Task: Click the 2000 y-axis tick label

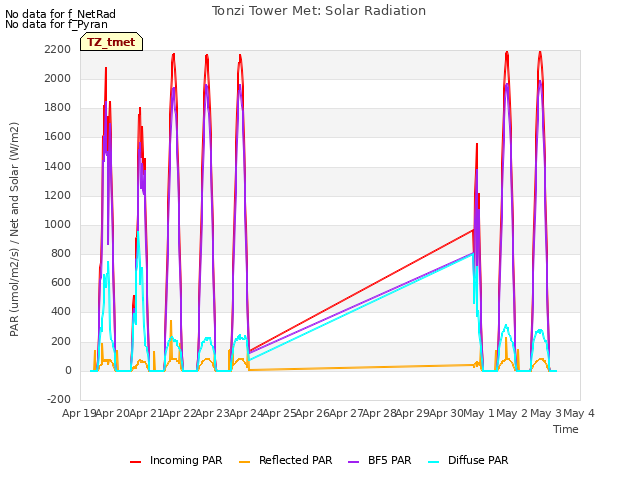Action: point(58,78)
